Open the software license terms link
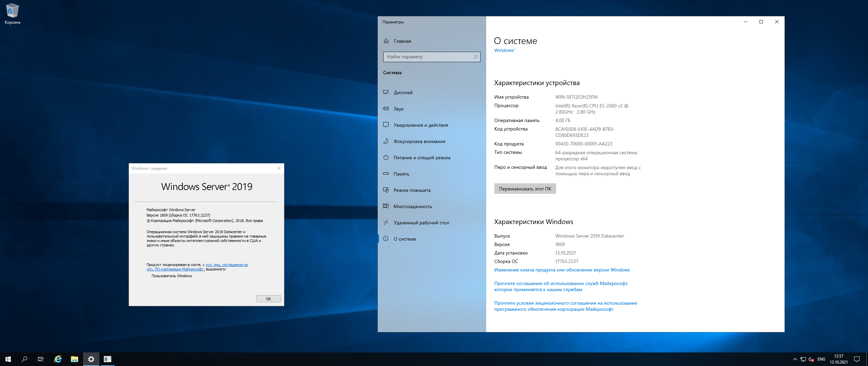868x366 pixels. click(566, 306)
